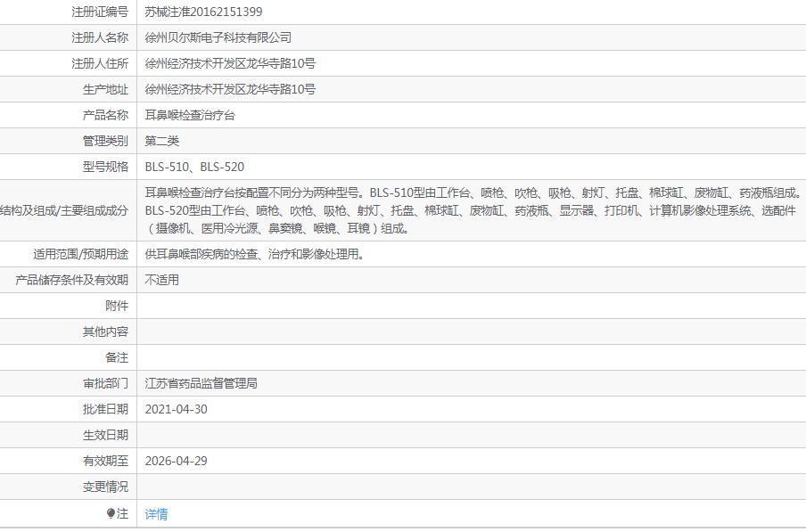806x532 pixels.
Task: Select approval date 2021-04-30
Action: click(x=177, y=409)
